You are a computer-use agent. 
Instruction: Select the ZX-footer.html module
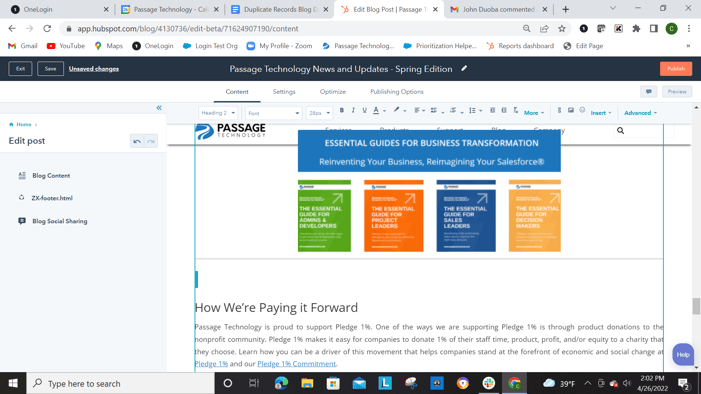pyautogui.click(x=52, y=198)
